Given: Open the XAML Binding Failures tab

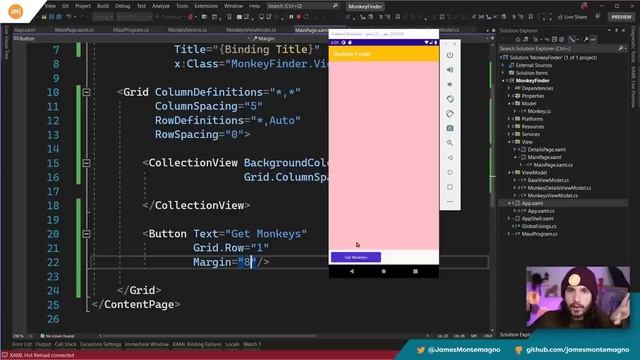Looking at the screenshot, I should tap(197, 344).
